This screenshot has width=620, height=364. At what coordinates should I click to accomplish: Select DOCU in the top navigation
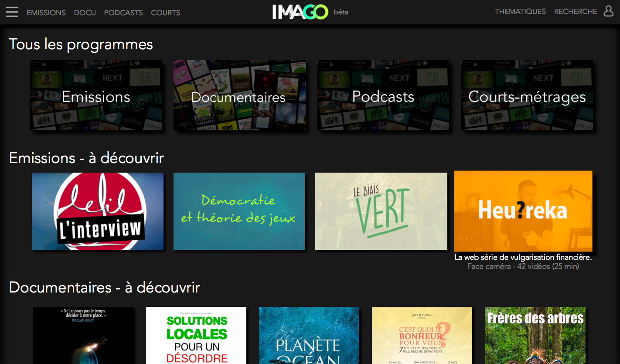coord(85,13)
